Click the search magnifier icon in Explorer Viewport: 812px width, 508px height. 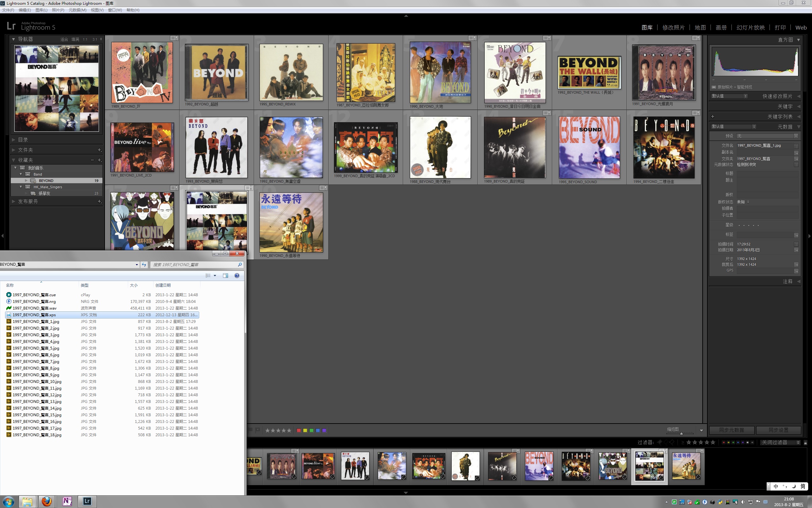tap(239, 265)
